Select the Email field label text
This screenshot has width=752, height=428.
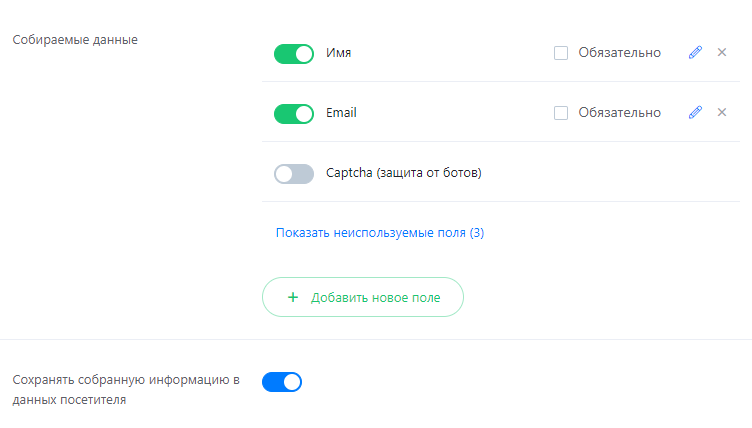[x=341, y=113]
